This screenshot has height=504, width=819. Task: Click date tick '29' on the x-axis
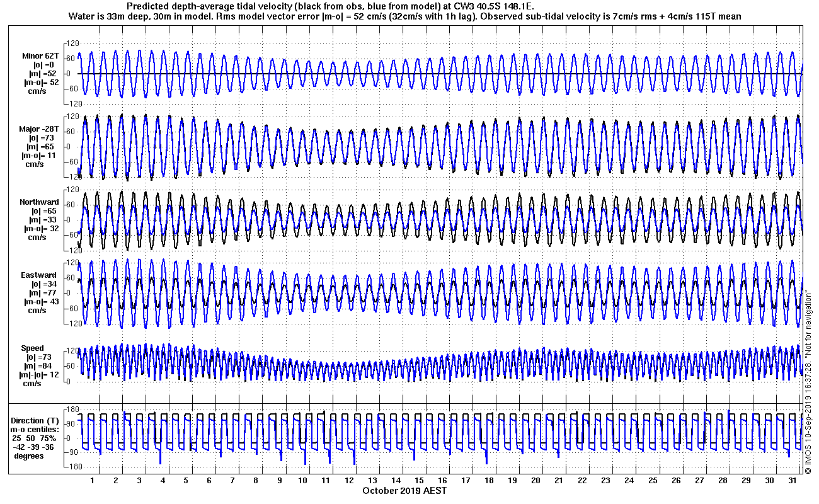[746, 481]
